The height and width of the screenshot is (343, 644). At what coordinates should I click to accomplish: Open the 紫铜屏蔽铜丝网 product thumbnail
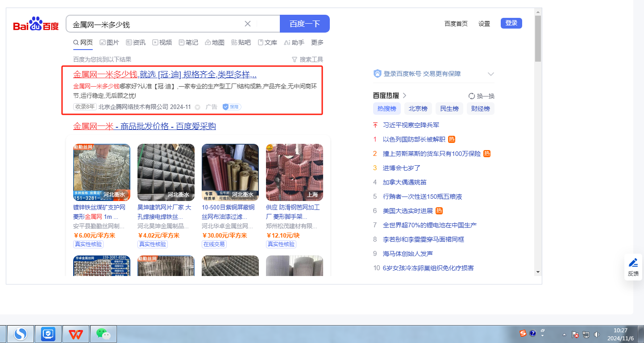point(230,172)
